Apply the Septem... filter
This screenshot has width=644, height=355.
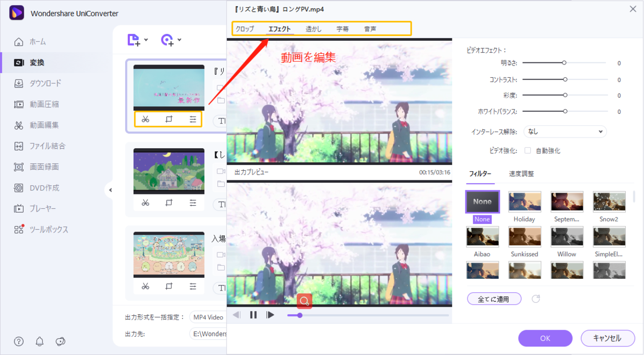coord(567,202)
